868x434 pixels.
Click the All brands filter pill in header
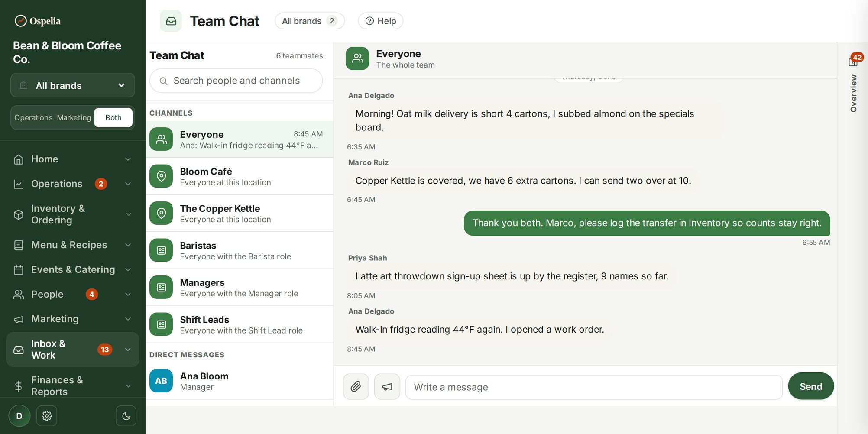pyautogui.click(x=310, y=21)
